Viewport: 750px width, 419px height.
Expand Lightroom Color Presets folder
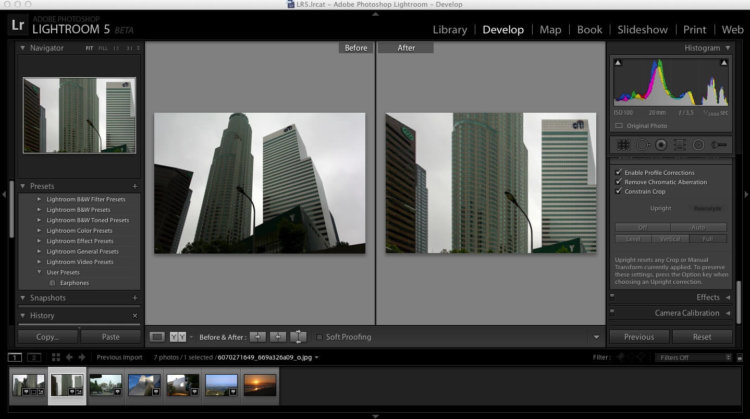point(39,231)
